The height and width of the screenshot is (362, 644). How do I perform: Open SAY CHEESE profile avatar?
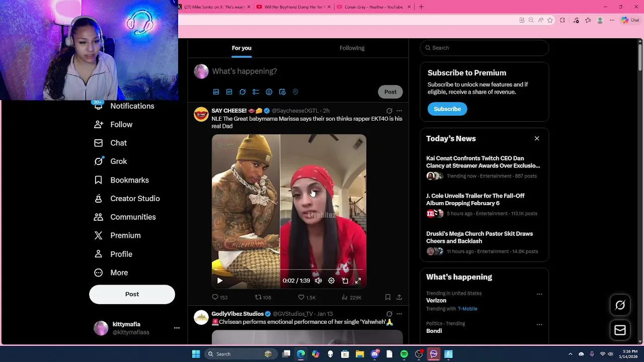[201, 114]
